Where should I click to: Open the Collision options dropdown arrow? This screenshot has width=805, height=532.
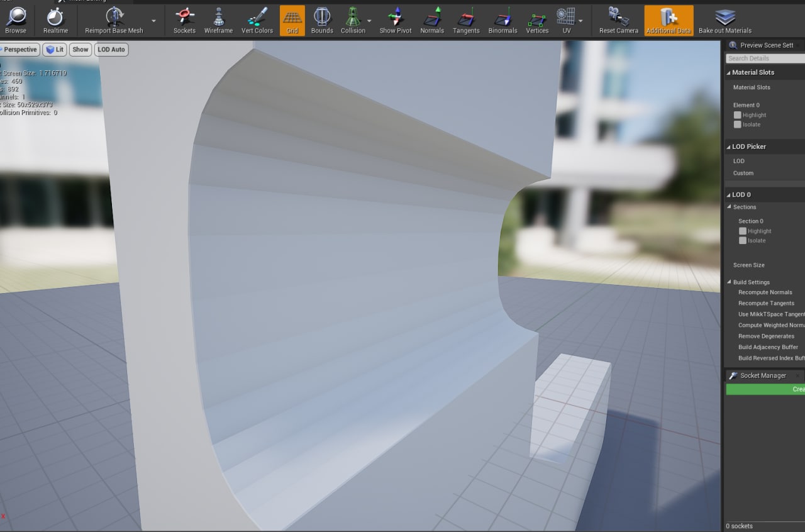coord(369,21)
